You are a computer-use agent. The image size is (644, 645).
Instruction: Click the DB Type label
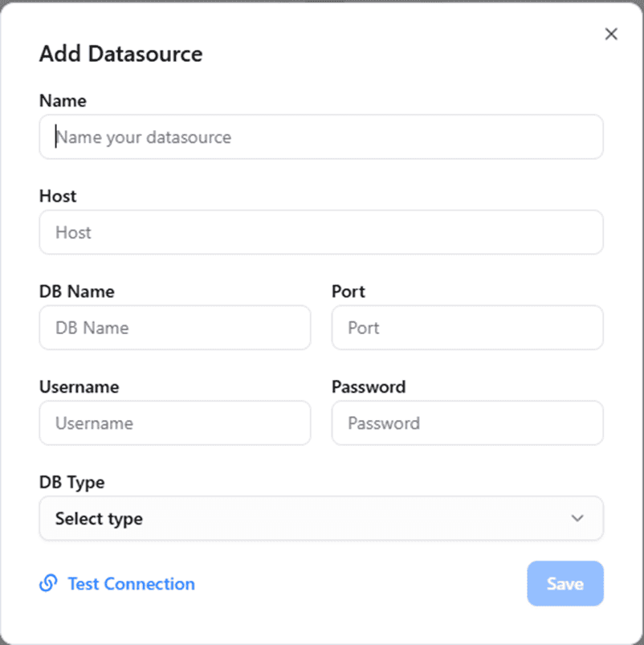pyautogui.click(x=72, y=483)
